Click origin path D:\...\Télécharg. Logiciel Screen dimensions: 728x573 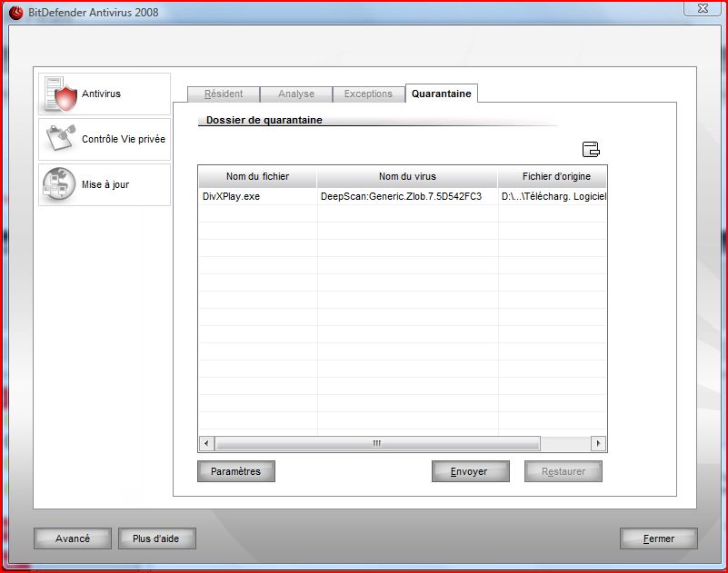click(553, 196)
